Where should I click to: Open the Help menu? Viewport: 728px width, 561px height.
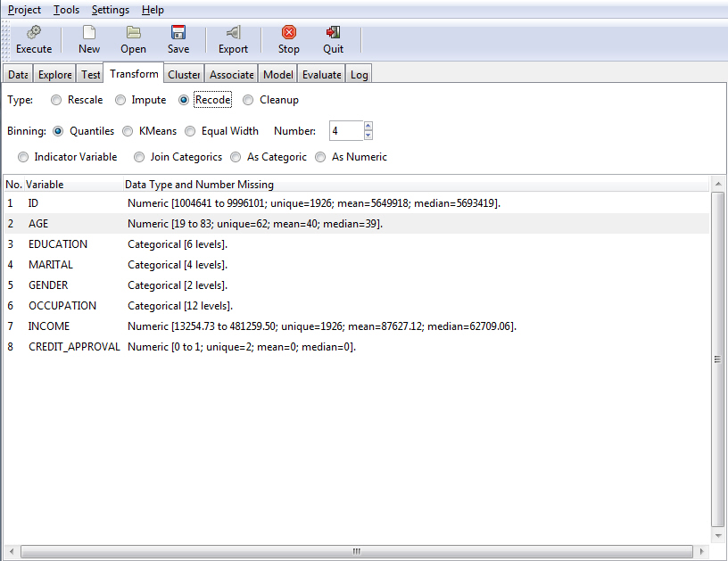(153, 10)
